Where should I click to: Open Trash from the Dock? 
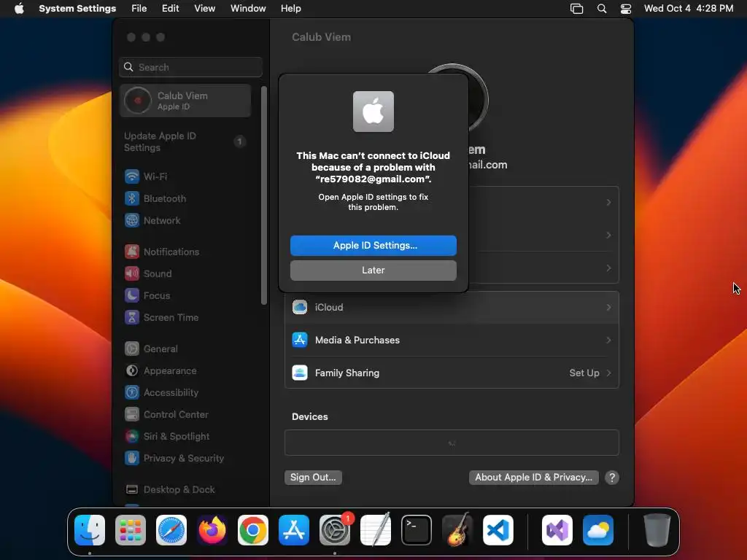(x=657, y=530)
